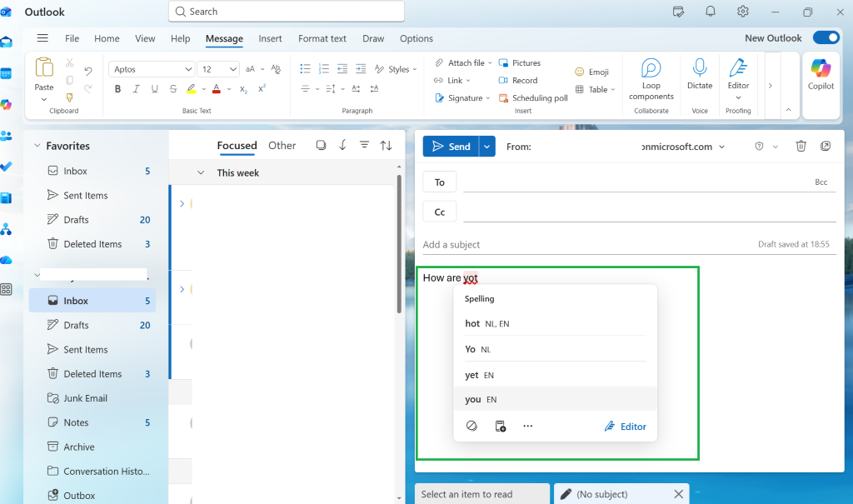Show the Bcc field

pyautogui.click(x=821, y=182)
